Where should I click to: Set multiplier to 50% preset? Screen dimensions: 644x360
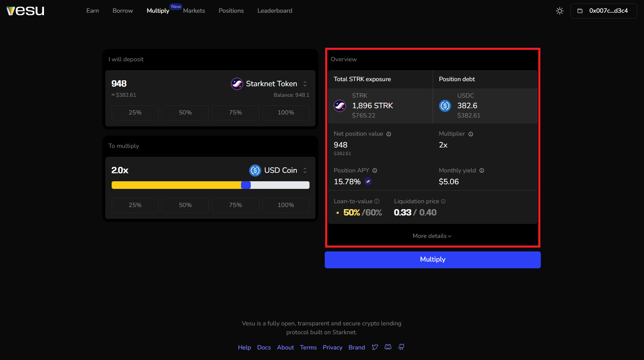(185, 205)
